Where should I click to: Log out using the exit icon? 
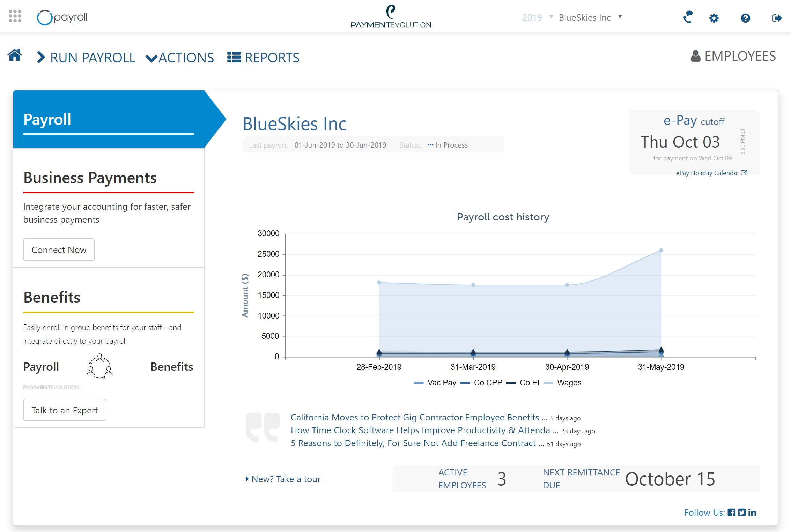[777, 18]
